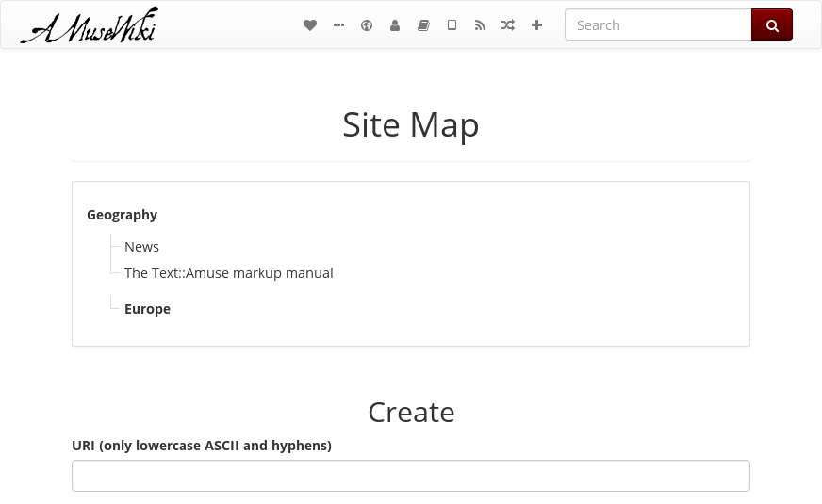Image resolution: width=822 pixels, height=504 pixels.
Task: Click the AMuseWiki logo
Action: 90,24
